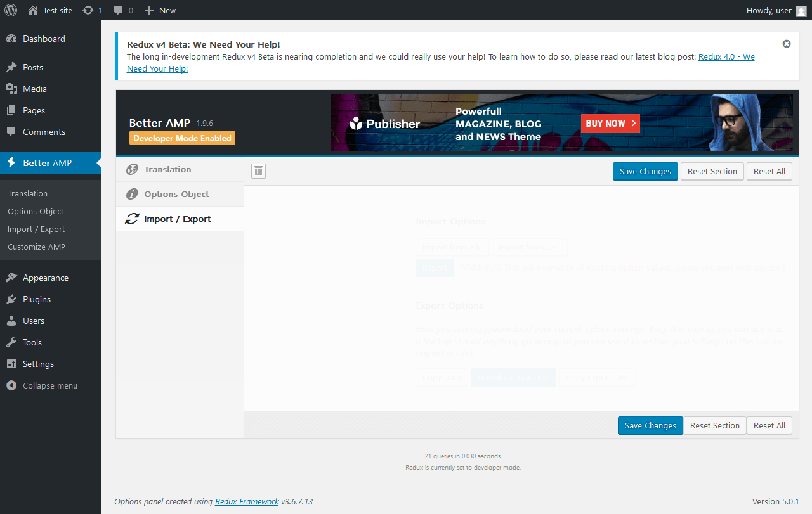Viewport: 812px width, 514px height.
Task: Switch to the Translation tab
Action: (x=180, y=169)
